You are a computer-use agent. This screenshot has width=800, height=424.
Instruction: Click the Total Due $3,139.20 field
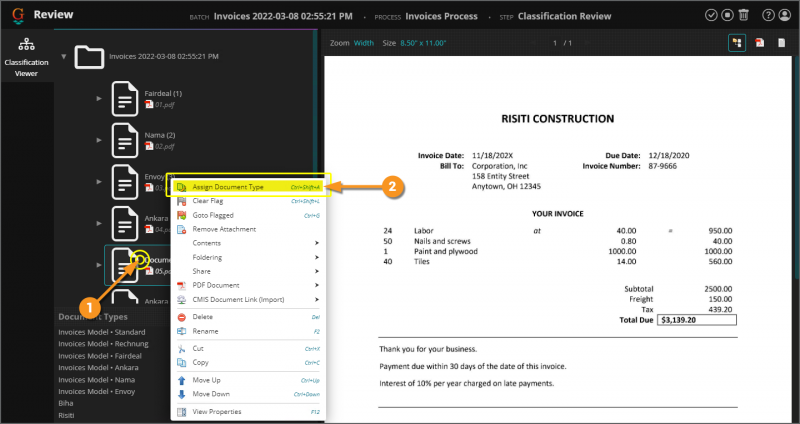tap(696, 320)
